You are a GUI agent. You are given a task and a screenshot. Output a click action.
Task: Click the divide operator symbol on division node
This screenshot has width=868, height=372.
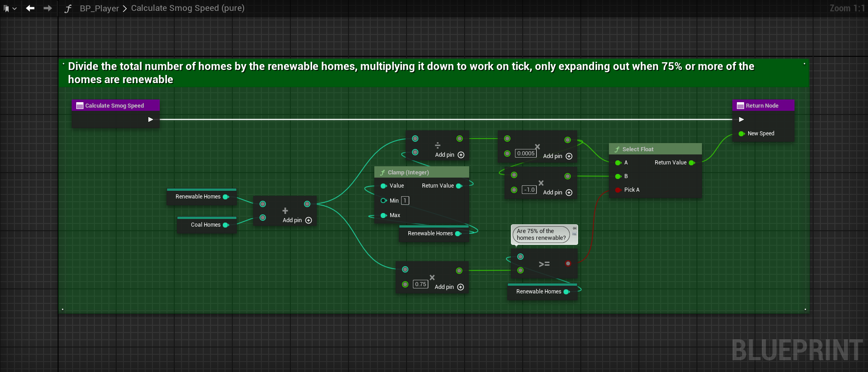coord(438,145)
